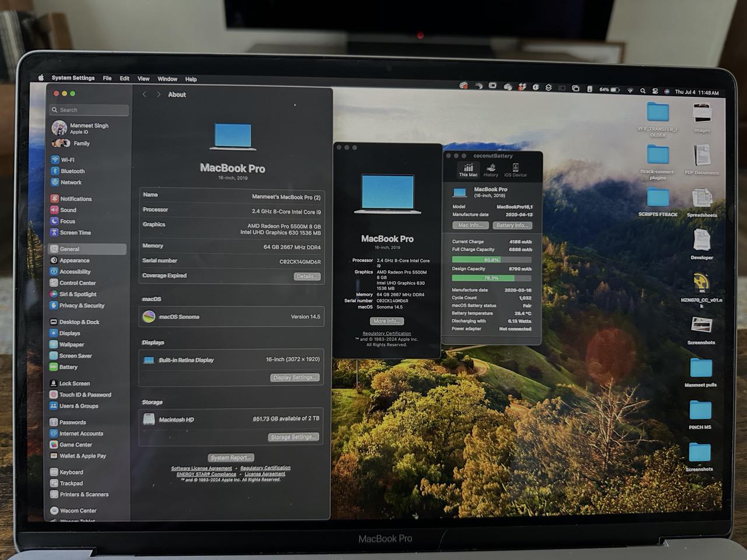Screen dimensions: 747x560
Task: Click the System Report button
Action: [x=231, y=458]
